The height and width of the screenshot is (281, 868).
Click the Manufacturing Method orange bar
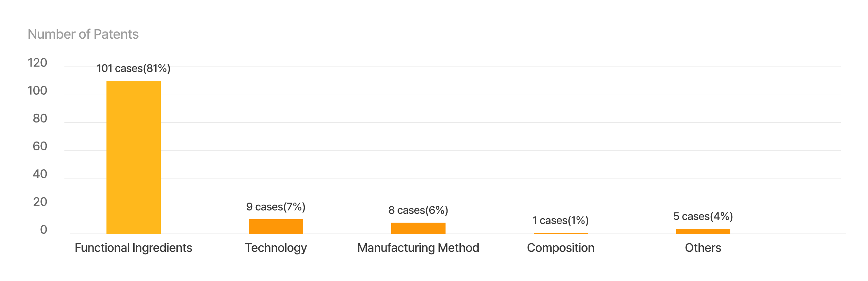pyautogui.click(x=418, y=228)
